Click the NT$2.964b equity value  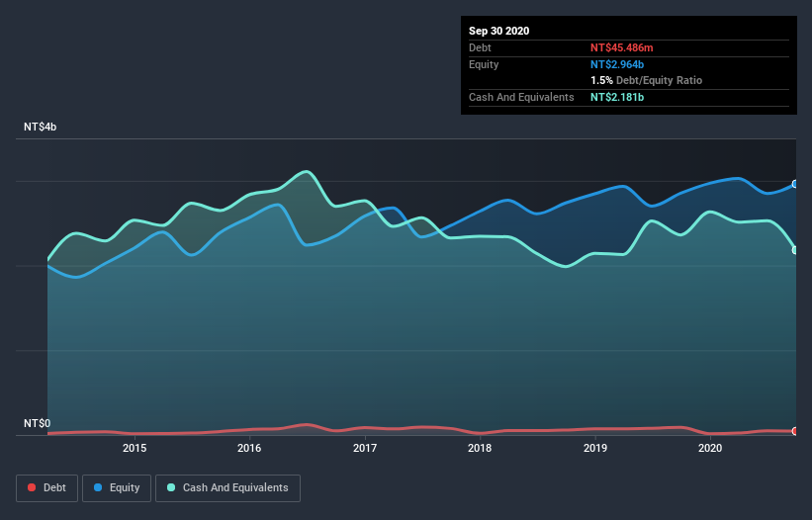(x=617, y=64)
